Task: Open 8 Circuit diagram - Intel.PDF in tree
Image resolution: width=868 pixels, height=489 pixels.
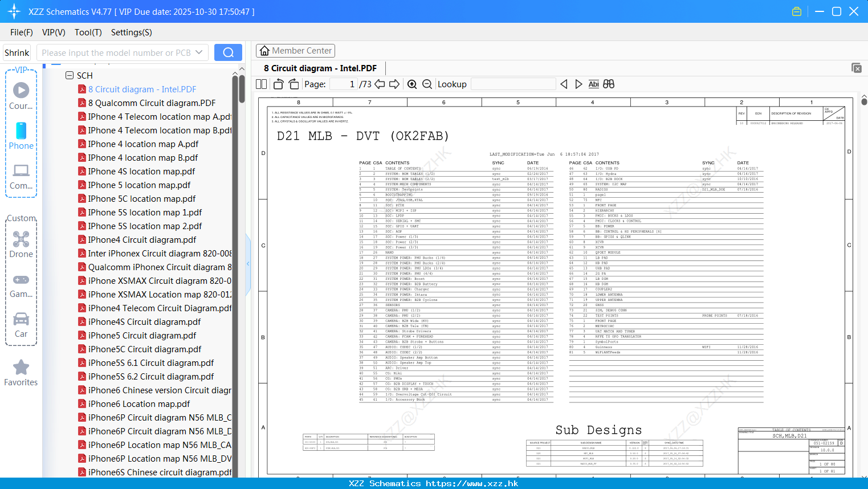Action: 142,89
